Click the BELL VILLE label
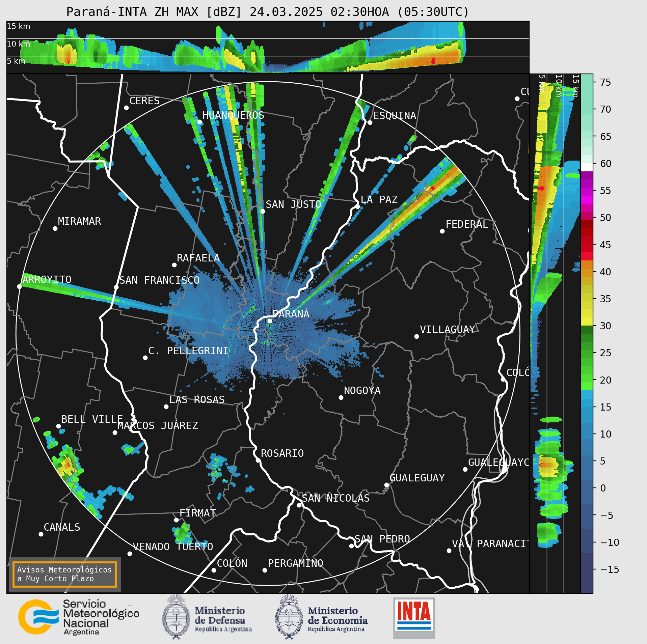 (92, 419)
